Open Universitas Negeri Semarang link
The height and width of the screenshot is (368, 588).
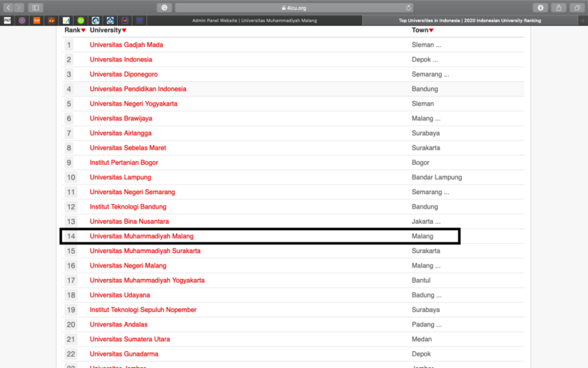[132, 192]
